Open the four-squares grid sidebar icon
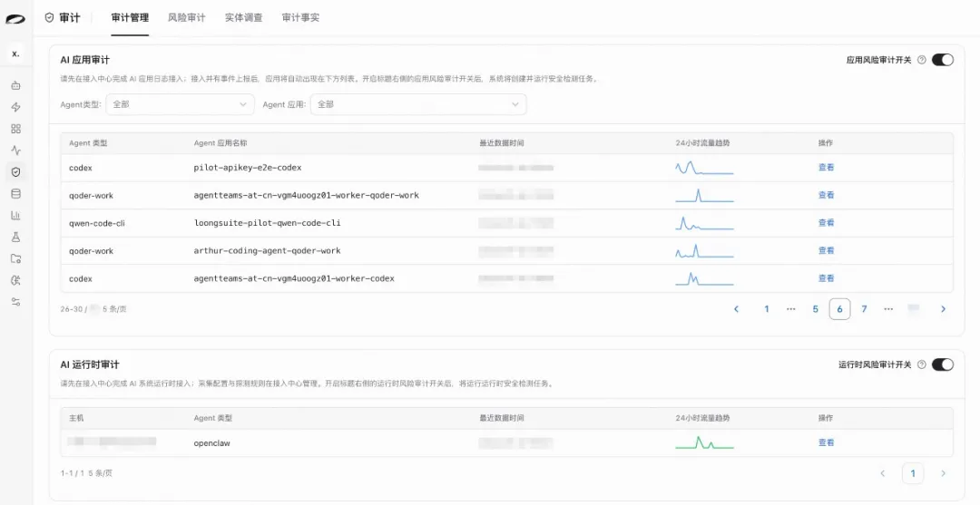The image size is (980, 505). pos(16,129)
